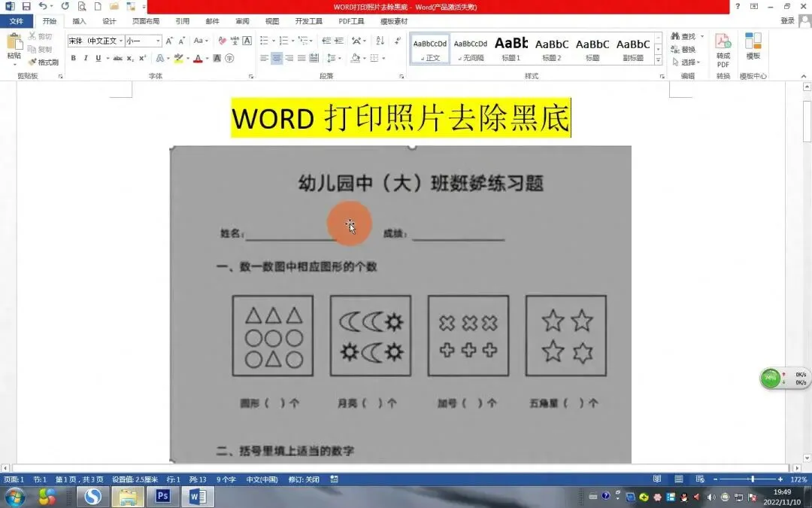Click the Find (查找) button
Image resolution: width=812 pixels, height=508 pixels.
(x=683, y=36)
